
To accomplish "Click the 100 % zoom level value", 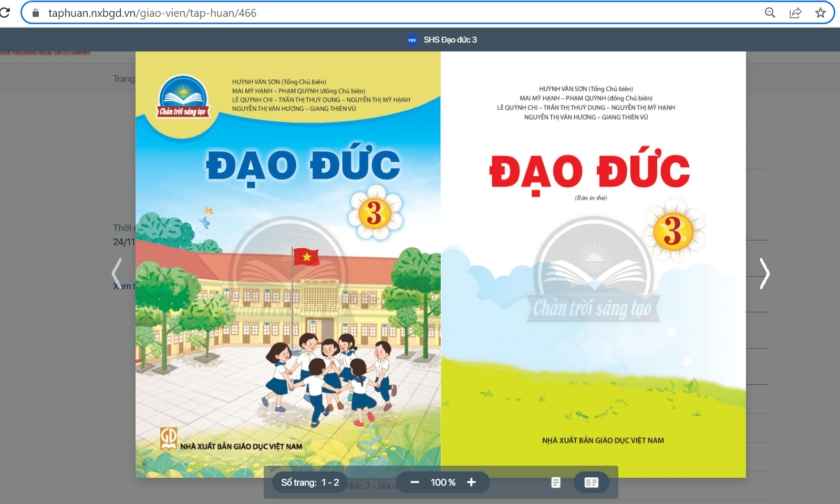I will (443, 482).
